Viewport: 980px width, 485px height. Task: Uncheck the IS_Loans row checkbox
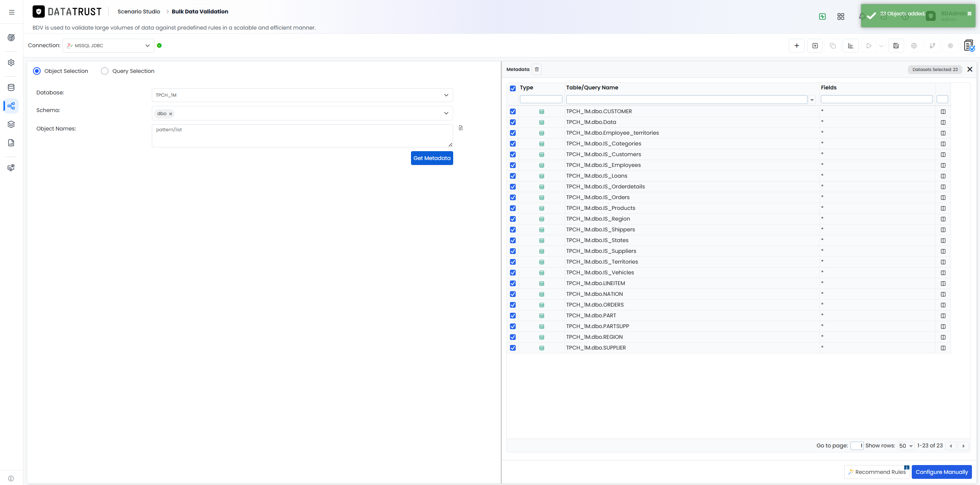tap(513, 176)
